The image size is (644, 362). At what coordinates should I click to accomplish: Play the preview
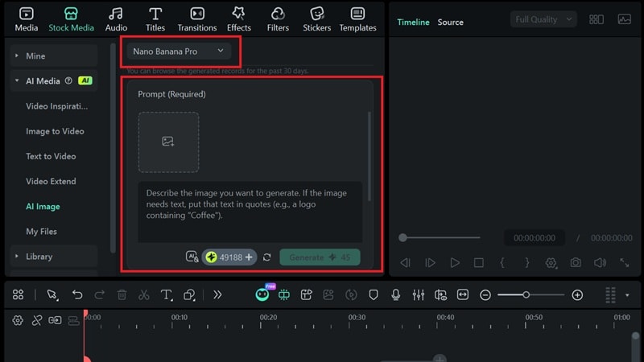pyautogui.click(x=455, y=263)
